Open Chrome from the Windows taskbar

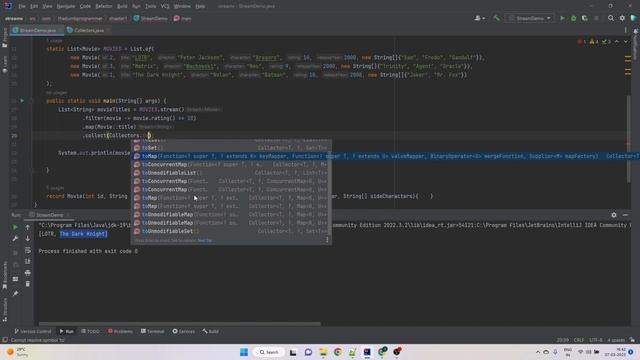click(338, 352)
